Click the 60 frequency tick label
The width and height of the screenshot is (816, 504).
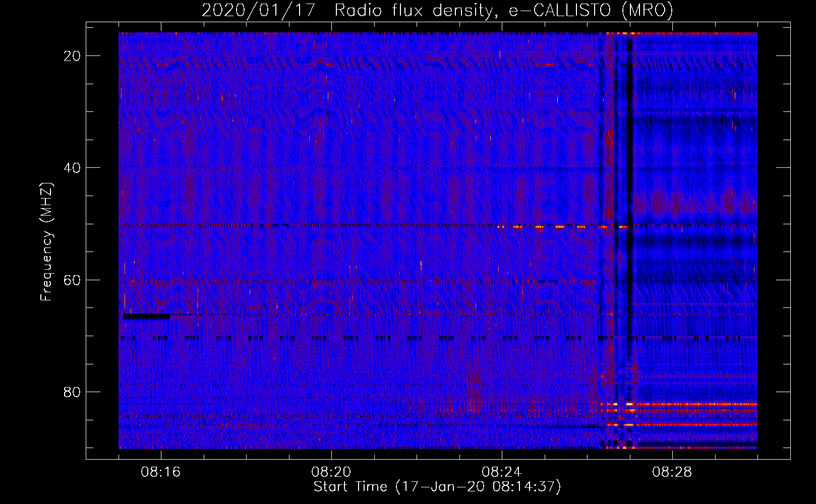72,280
